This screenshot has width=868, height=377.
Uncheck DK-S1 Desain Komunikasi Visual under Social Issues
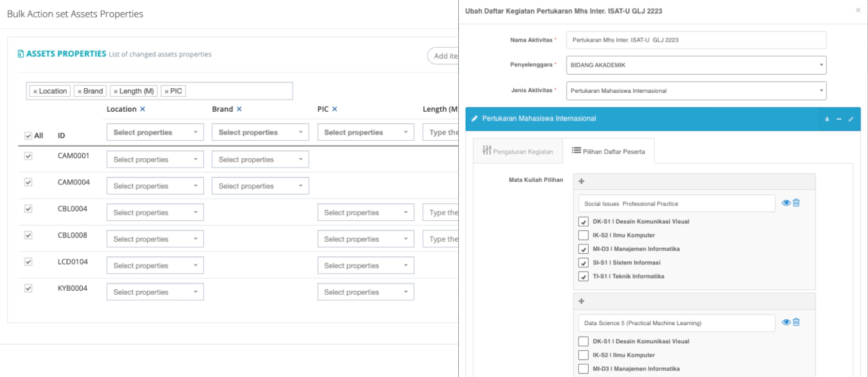point(583,221)
